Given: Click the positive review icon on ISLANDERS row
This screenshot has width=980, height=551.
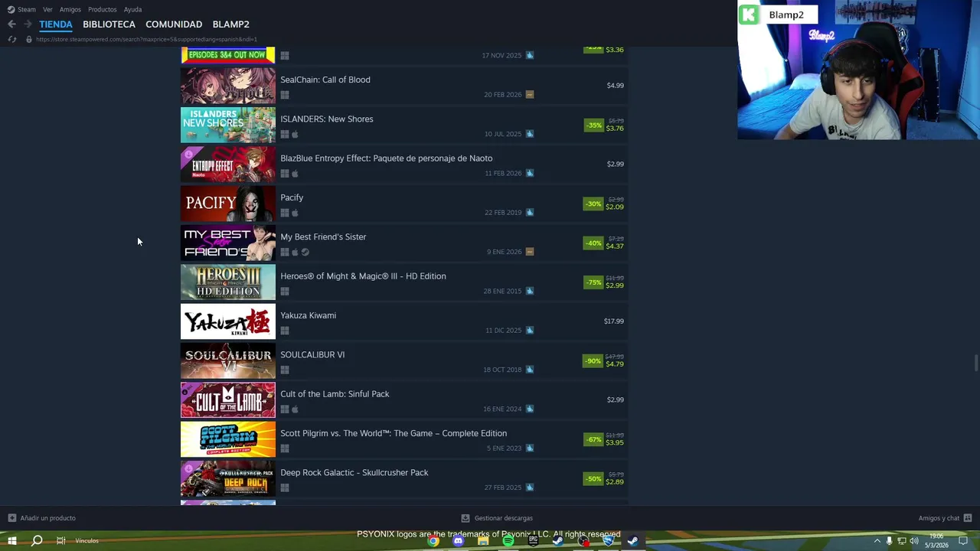Looking at the screenshot, I should [x=530, y=134].
